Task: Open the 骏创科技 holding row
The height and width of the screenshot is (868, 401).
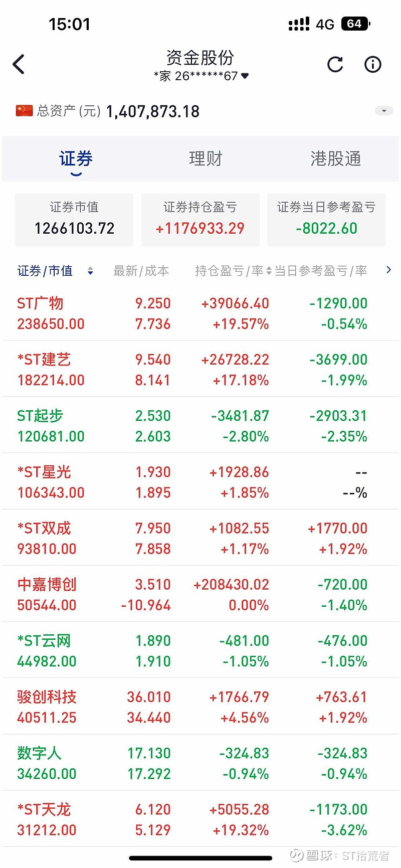Action: 200,707
